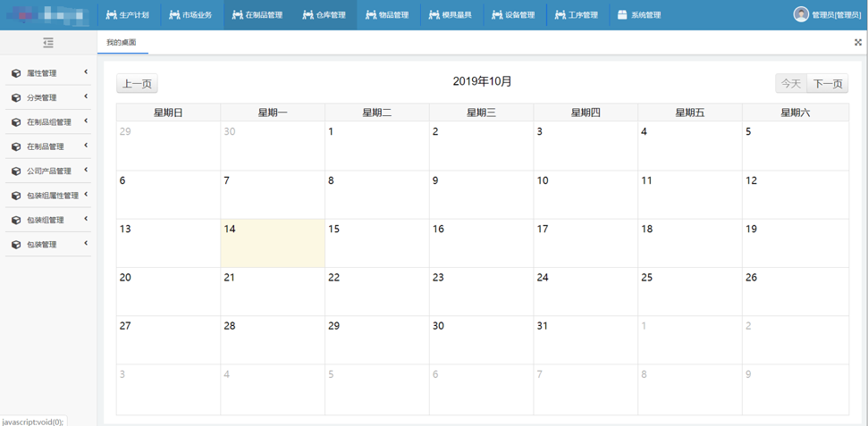Expand the 在制品组管理 chevron arrow

86,121
